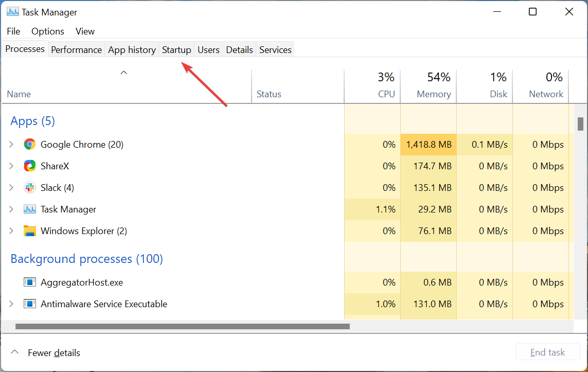The height and width of the screenshot is (372, 588).
Task: Expand the Slack (4) process group
Action: 11,187
